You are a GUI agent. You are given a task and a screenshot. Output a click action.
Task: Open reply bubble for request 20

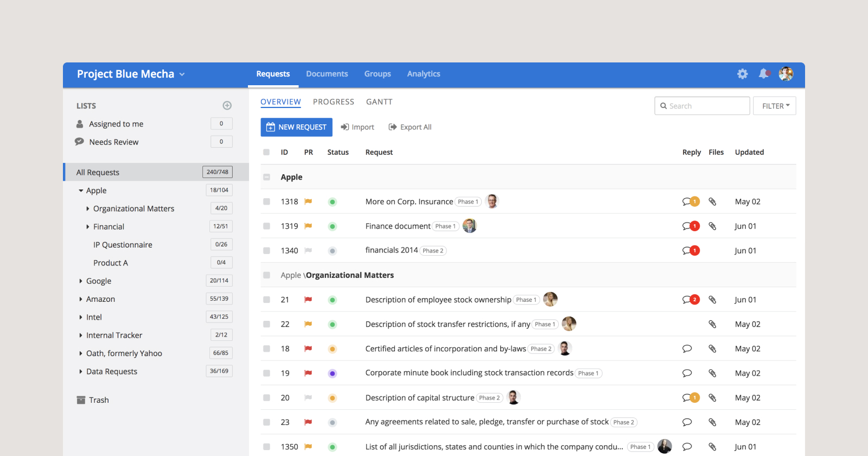tap(690, 397)
